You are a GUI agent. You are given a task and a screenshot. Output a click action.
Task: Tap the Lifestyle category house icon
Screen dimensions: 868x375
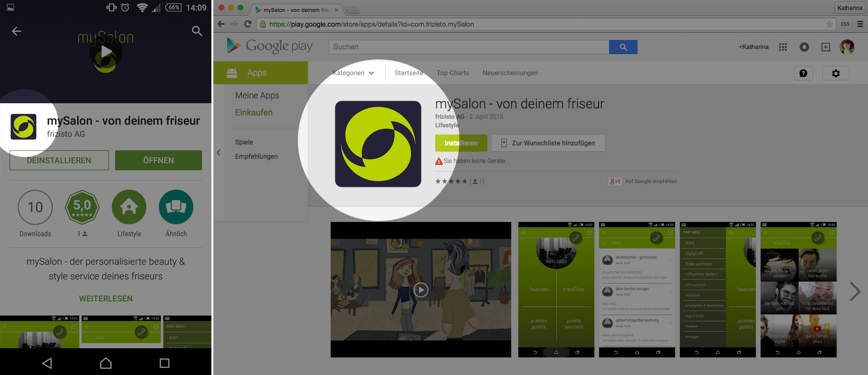pos(129,207)
